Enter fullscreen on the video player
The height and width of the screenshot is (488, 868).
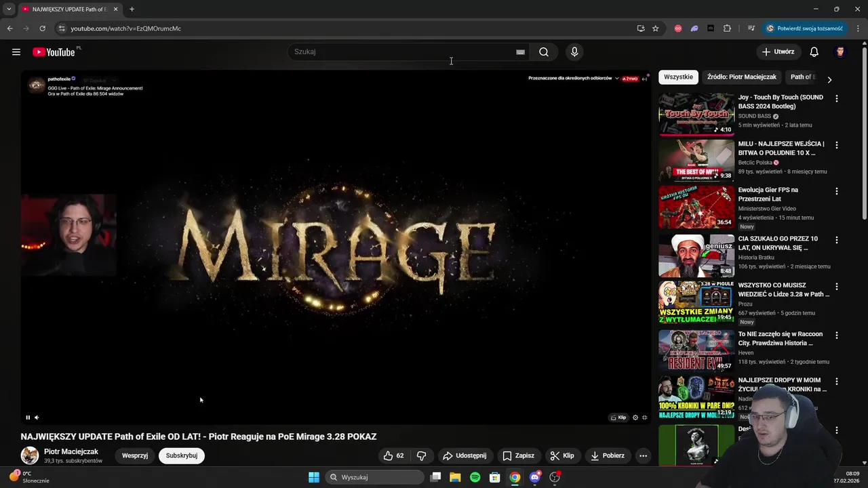pyautogui.click(x=644, y=418)
